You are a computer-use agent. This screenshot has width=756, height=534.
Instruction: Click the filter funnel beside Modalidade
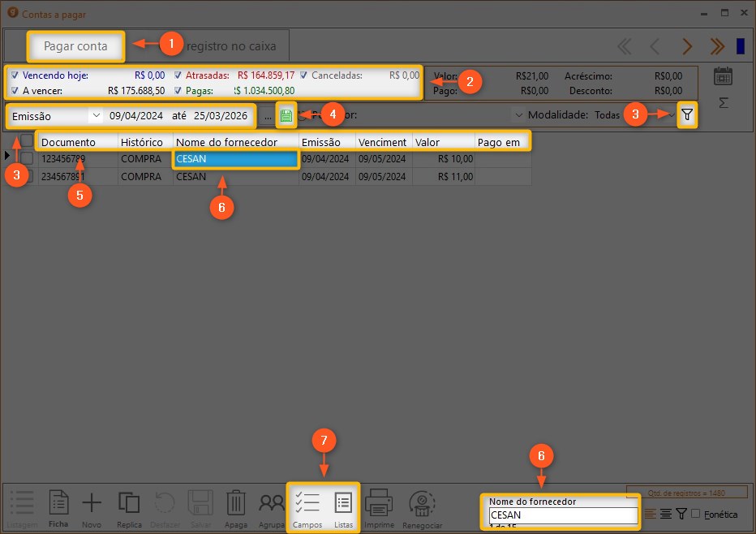687,115
